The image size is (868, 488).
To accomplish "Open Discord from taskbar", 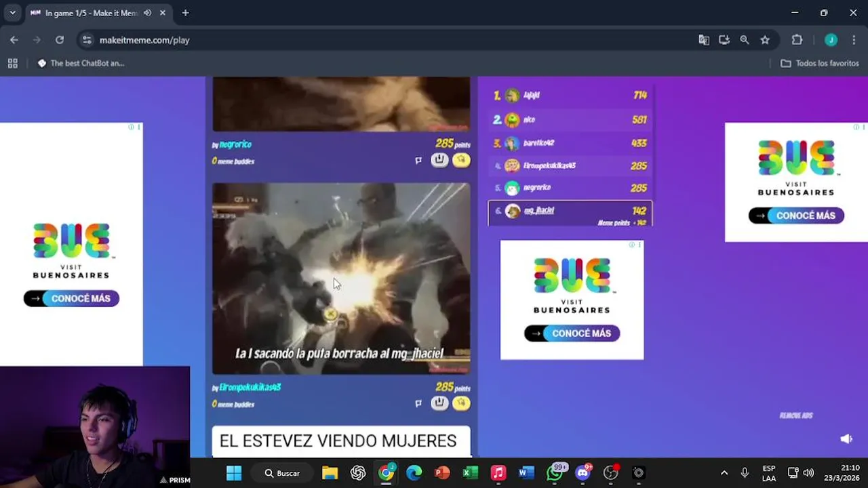I will coord(583,473).
